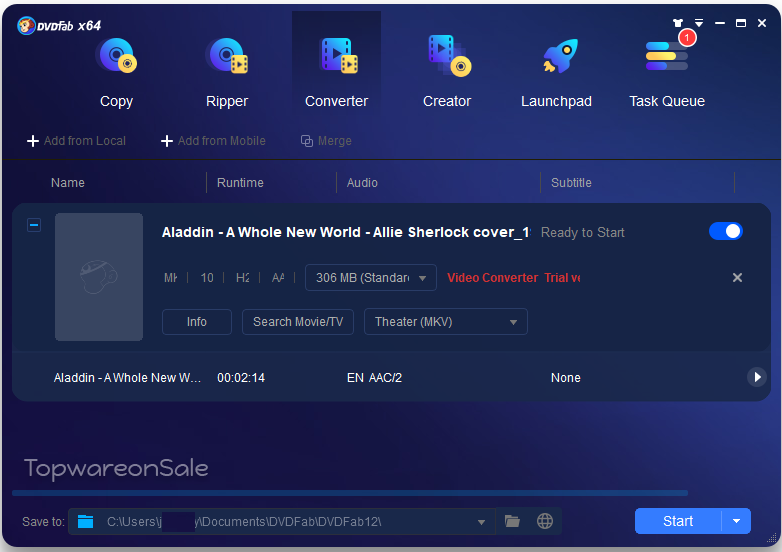Open the Ripper module
The width and height of the screenshot is (782, 552).
(227, 72)
